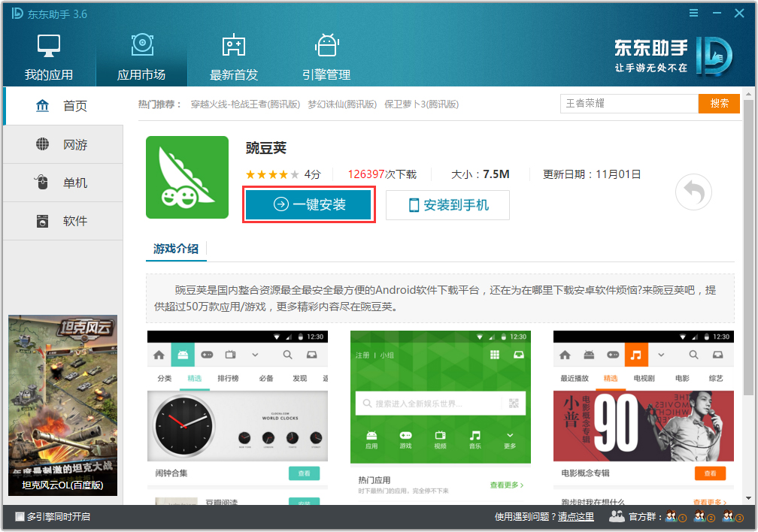Viewport: 758px width, 532px height.
Task: Minimize the 东东助手 window
Action: coord(717,13)
